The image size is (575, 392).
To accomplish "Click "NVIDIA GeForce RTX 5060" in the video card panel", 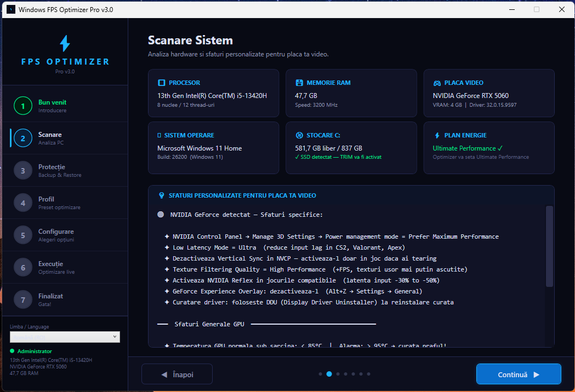I will (470, 96).
